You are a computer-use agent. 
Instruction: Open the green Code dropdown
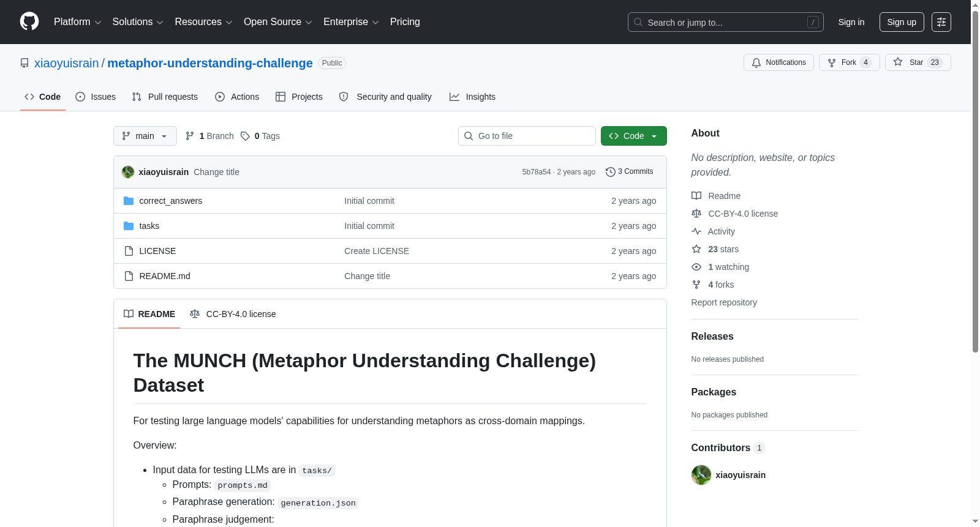click(634, 136)
